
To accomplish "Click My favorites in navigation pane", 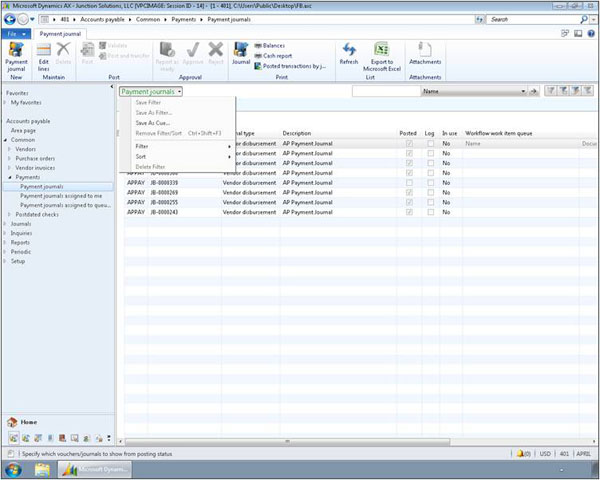I will (26, 102).
